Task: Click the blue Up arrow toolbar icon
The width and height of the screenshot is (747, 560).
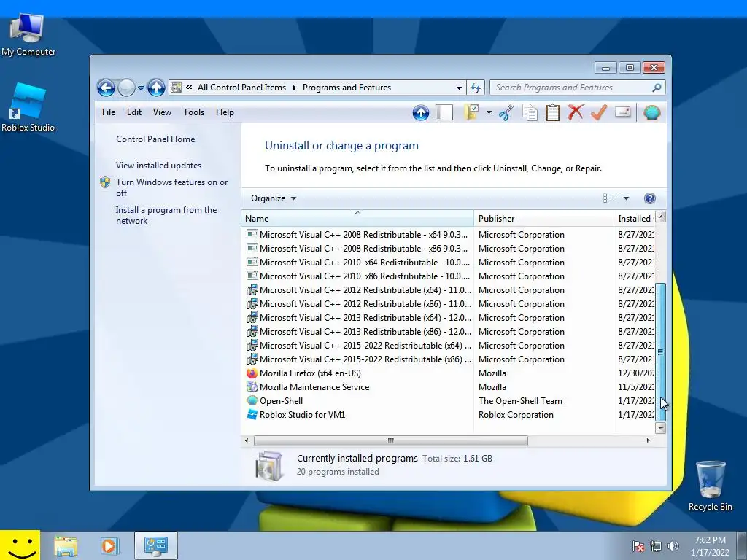Action: point(421,113)
